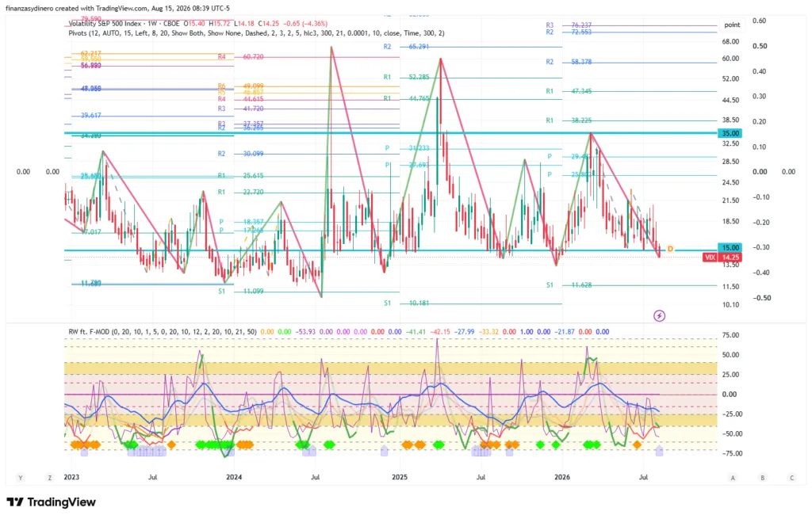Click the R4 60.720 pivot label
This screenshot has height=519, width=812.
pos(241,57)
